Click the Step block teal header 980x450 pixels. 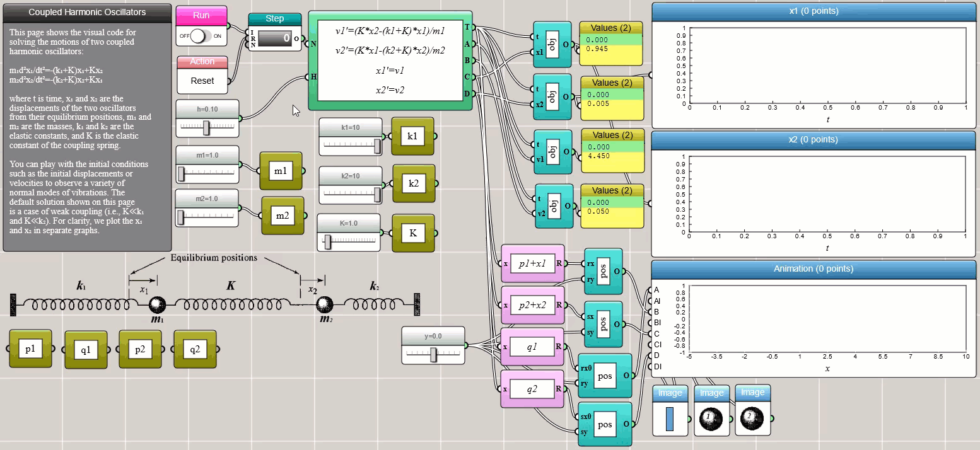(274, 19)
